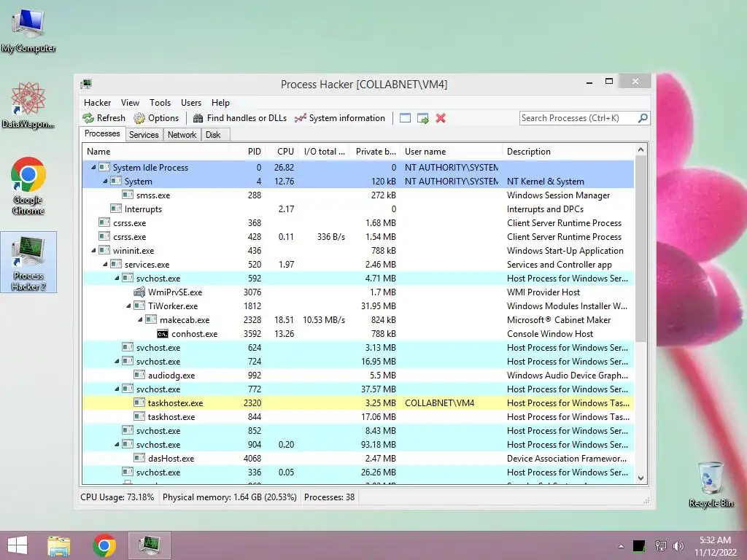The width and height of the screenshot is (747, 560).
Task: Click the vertical scrollbar thumb
Action: pos(640,249)
